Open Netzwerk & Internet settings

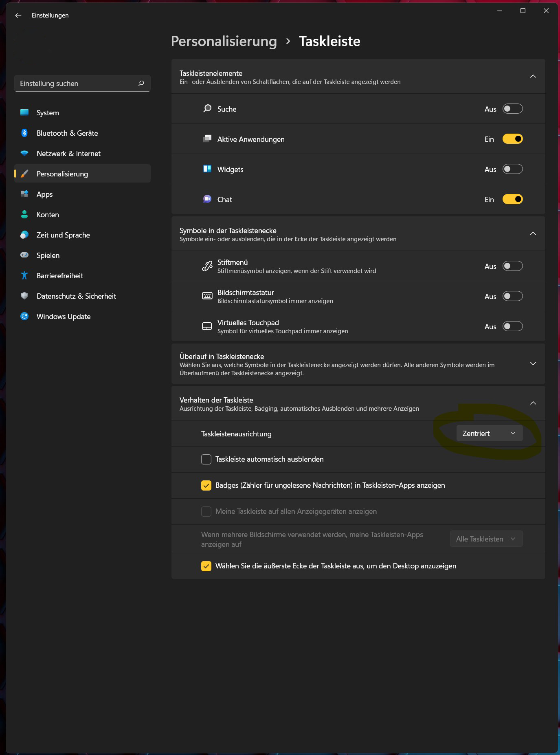coord(82,153)
